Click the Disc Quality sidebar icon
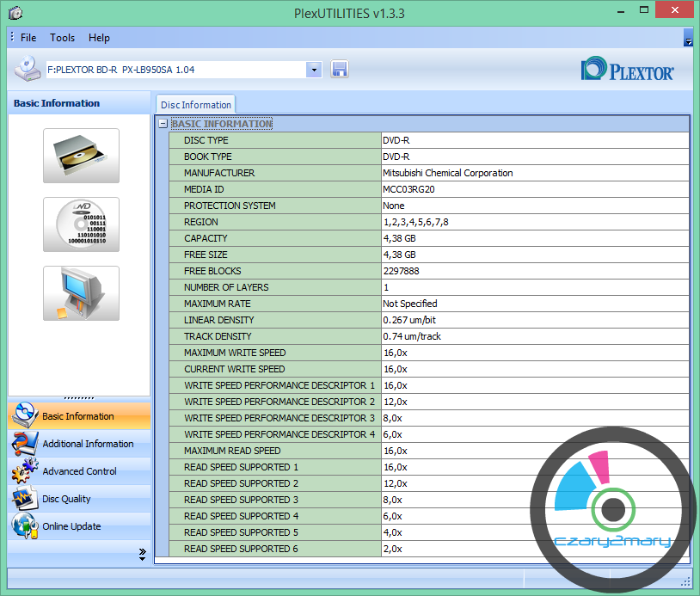Image resolution: width=700 pixels, height=596 pixels. 24,499
